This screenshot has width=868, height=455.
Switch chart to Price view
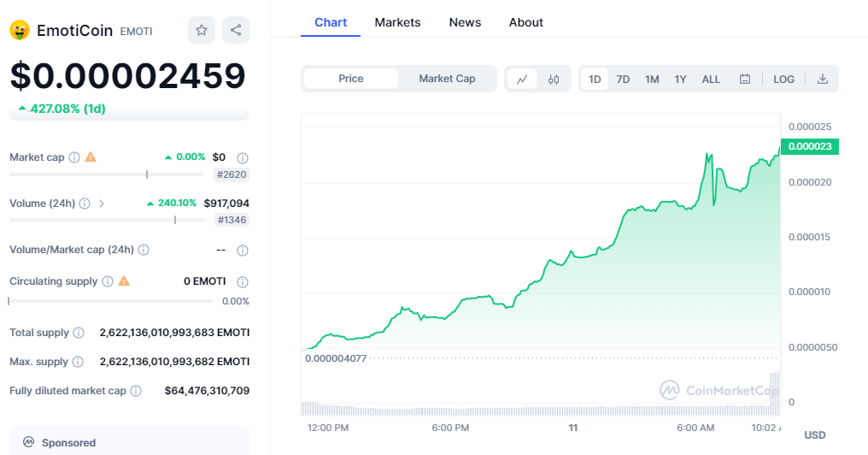pos(351,79)
